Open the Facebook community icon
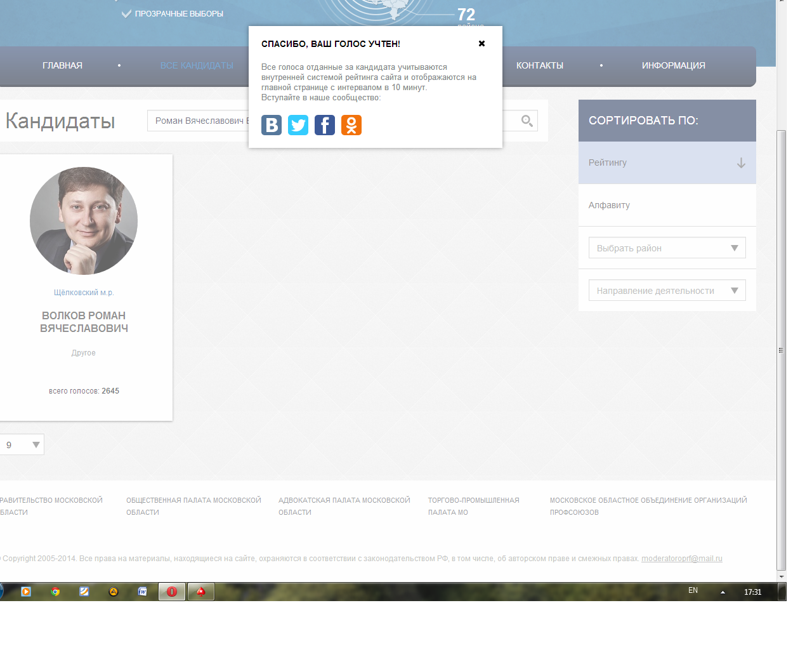This screenshot has height=650, width=812. click(x=325, y=125)
